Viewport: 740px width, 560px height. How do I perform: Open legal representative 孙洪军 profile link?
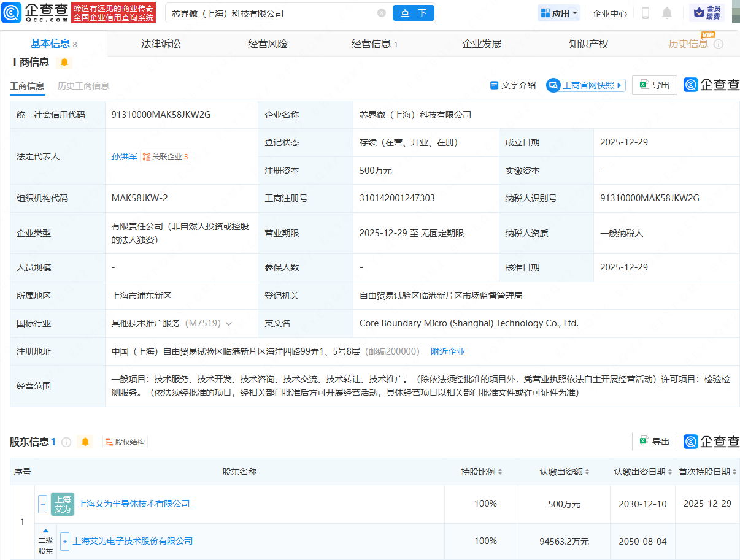[x=123, y=156]
